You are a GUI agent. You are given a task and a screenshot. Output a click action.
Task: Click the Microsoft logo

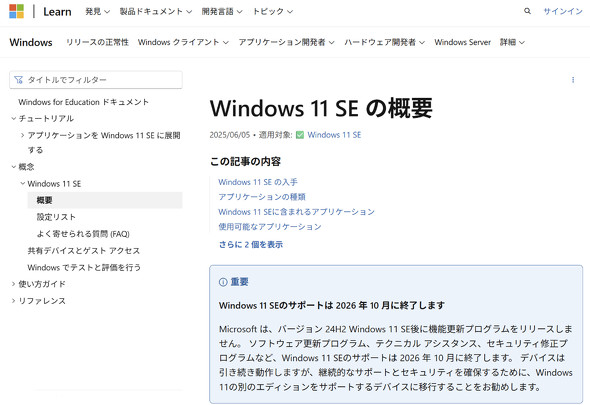pyautogui.click(x=16, y=11)
